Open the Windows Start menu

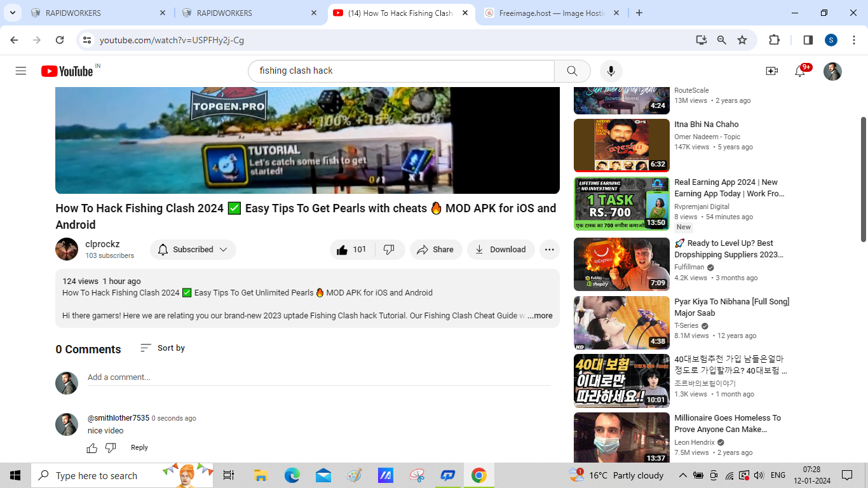pyautogui.click(x=15, y=475)
